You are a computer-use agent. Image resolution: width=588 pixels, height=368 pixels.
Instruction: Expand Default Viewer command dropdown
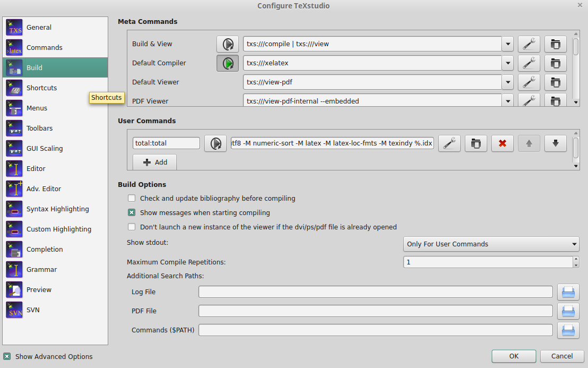pyautogui.click(x=508, y=82)
